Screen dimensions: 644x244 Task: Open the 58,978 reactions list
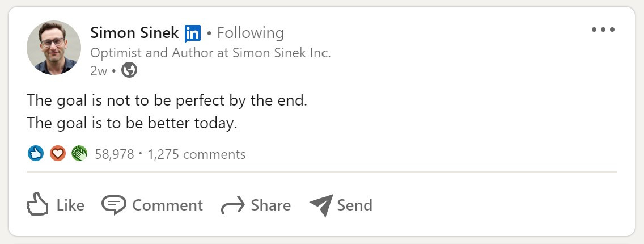115,154
